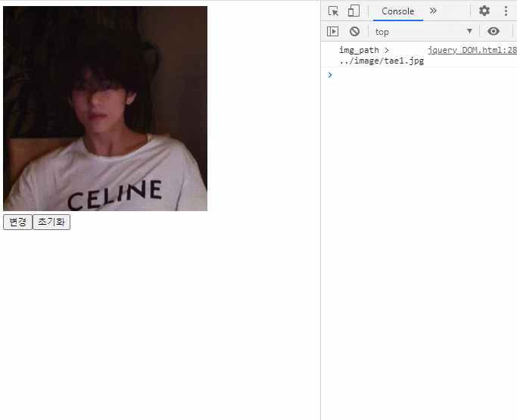
Task: Open the DevTools three-dot menu
Action: (506, 11)
